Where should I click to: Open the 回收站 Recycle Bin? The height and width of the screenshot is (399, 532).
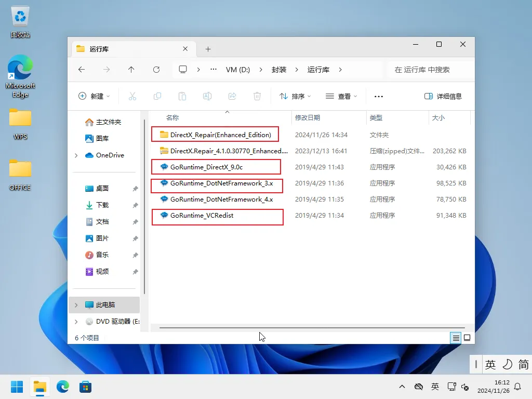tap(20, 22)
